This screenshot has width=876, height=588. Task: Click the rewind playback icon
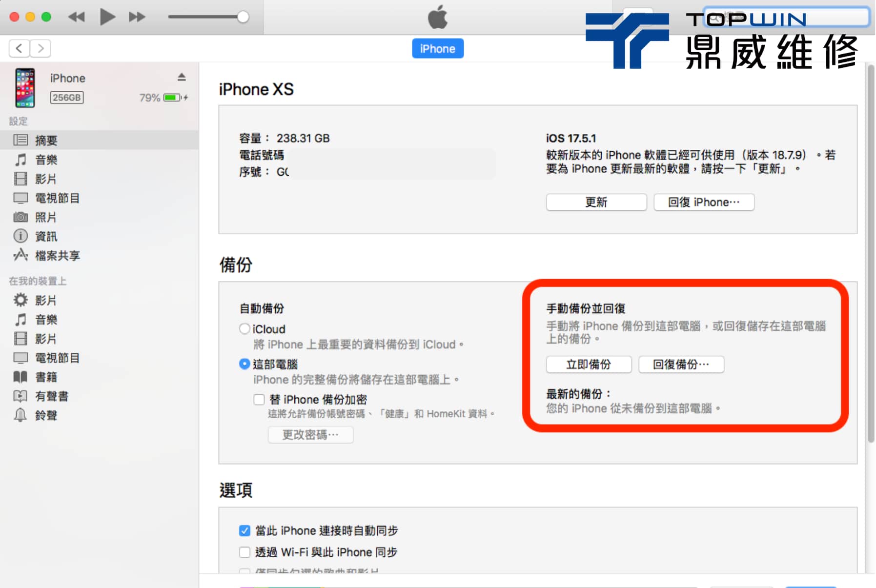(77, 17)
